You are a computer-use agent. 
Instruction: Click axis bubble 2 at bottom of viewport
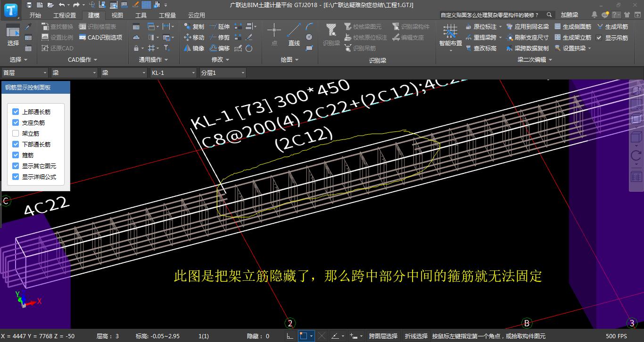pos(290,323)
